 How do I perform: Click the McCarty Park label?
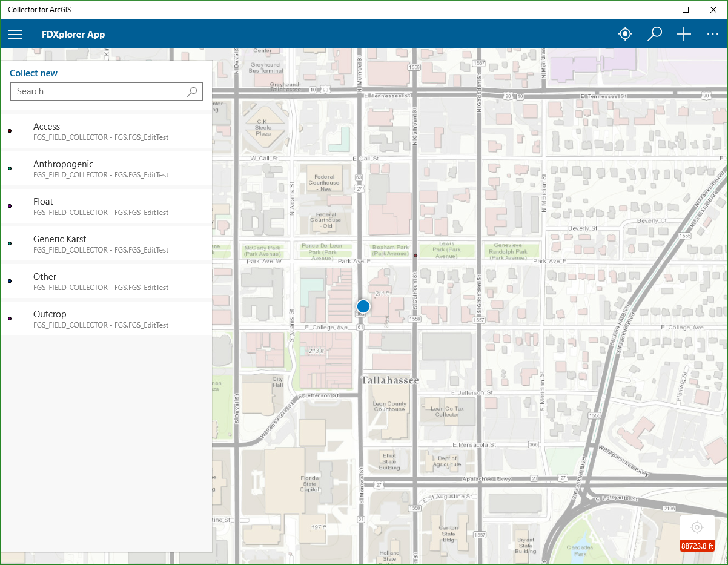pos(262,251)
